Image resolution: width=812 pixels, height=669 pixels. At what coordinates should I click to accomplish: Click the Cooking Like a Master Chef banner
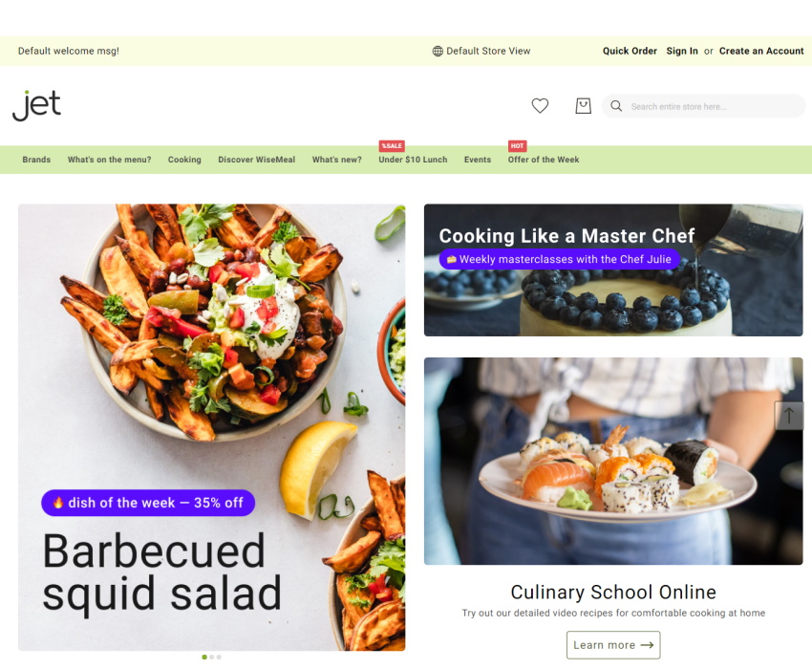[x=613, y=270]
